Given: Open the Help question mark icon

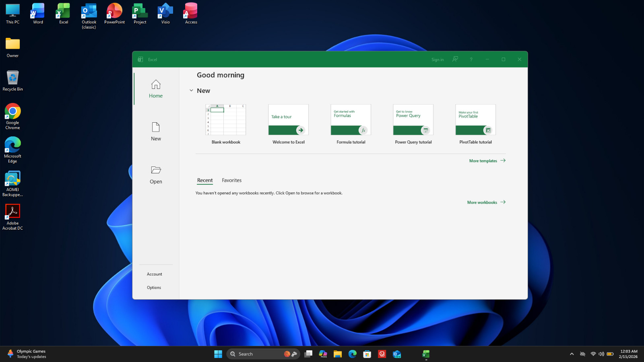Looking at the screenshot, I should [x=471, y=59].
